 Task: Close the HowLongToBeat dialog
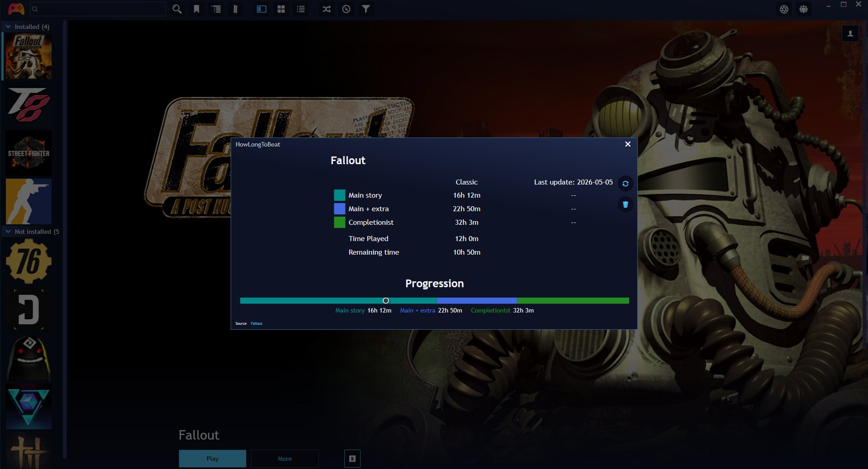628,144
